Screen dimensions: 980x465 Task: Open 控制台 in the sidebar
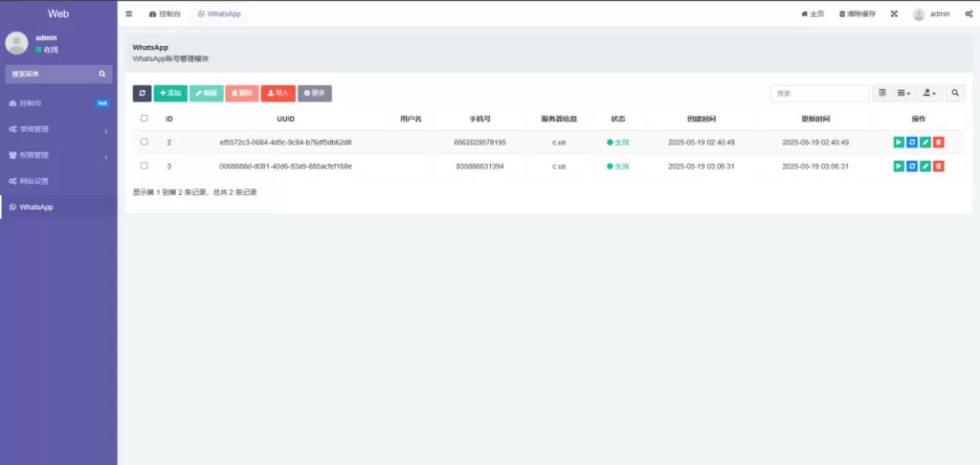pos(58,103)
